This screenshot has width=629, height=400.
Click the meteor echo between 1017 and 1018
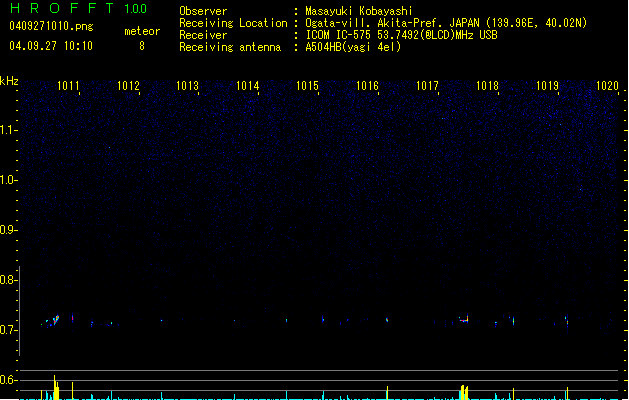coord(464,319)
